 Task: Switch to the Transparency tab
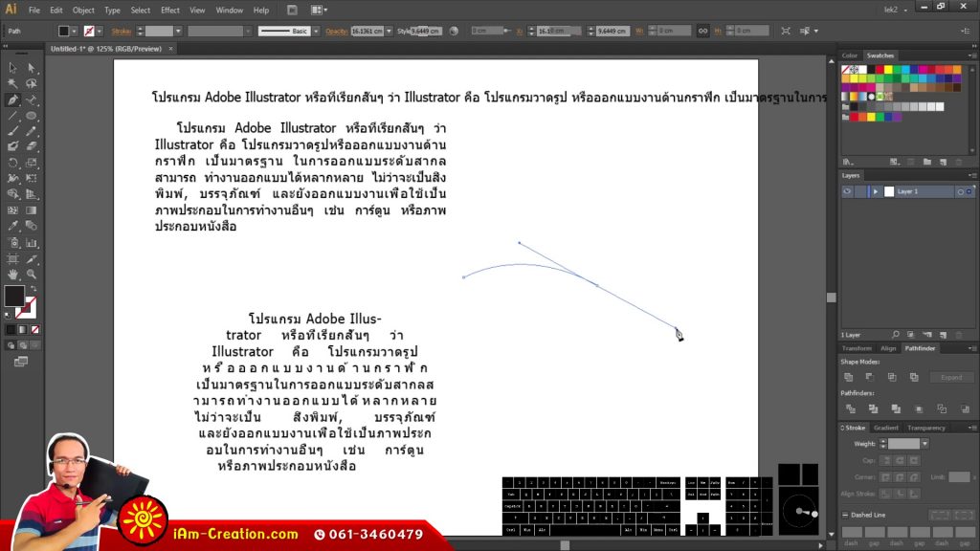coord(926,428)
